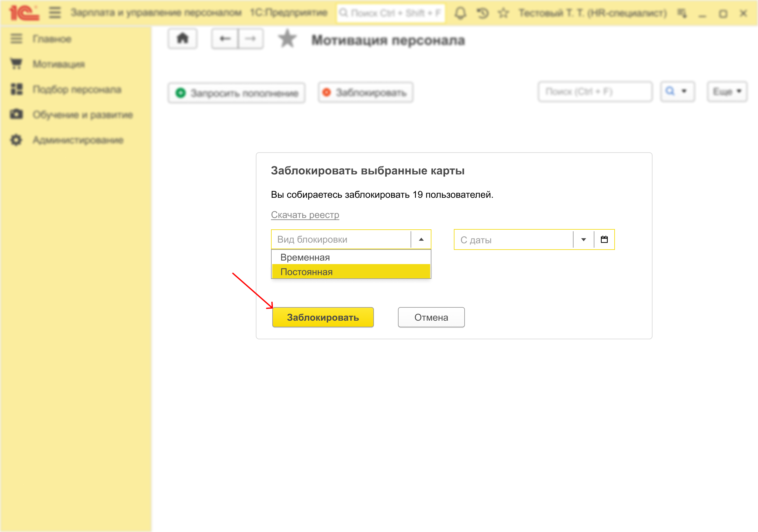The width and height of the screenshot is (758, 532).
Task: Click Скачать реестр link
Action: tap(305, 215)
